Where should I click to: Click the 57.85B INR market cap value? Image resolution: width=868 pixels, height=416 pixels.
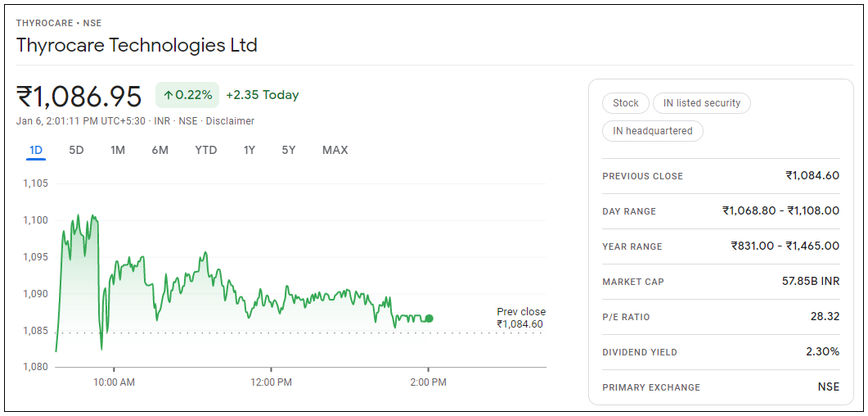pyautogui.click(x=811, y=282)
